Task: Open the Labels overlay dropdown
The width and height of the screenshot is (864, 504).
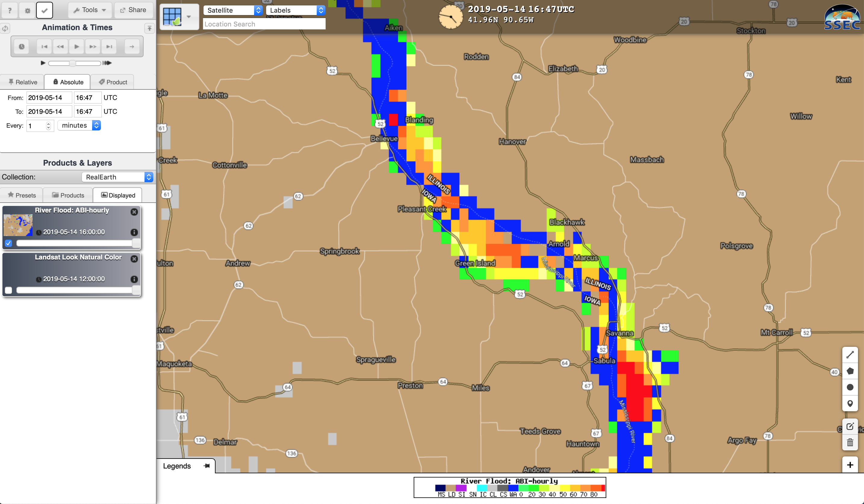Action: (296, 10)
